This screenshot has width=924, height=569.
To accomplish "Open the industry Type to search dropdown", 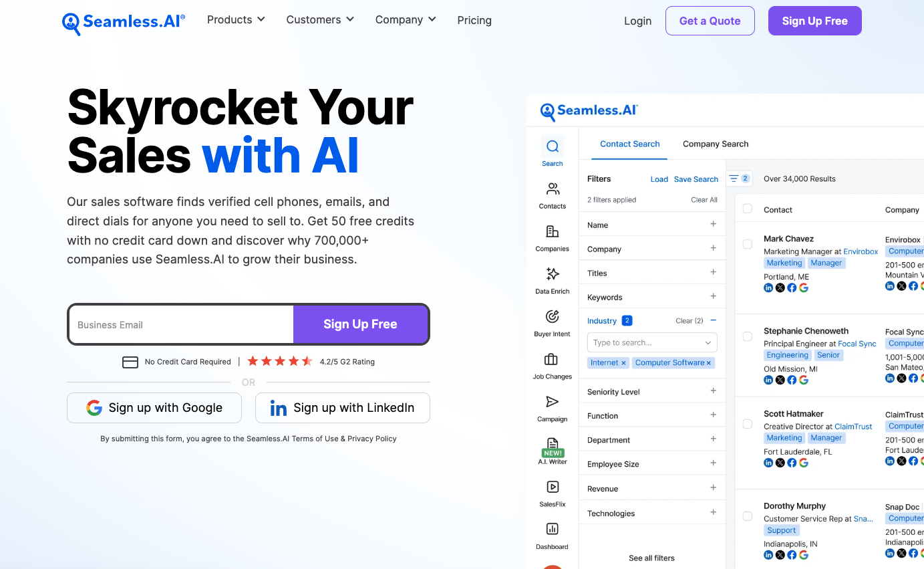I will (x=652, y=342).
